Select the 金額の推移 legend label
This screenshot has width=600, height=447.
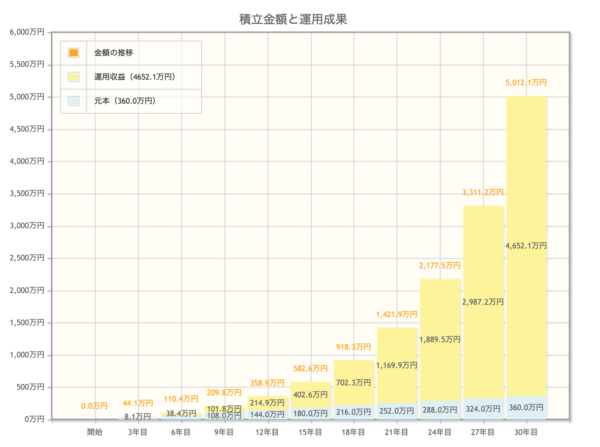113,52
